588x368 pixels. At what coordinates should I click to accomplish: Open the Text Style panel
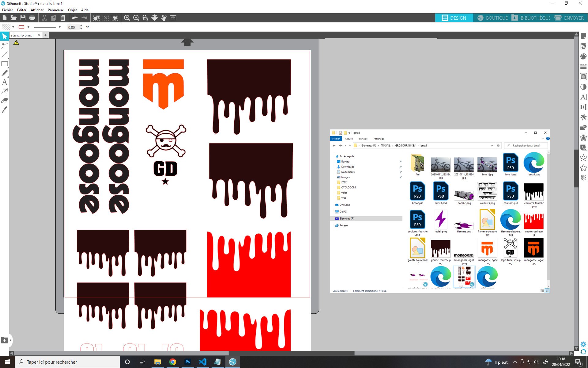[x=583, y=97]
